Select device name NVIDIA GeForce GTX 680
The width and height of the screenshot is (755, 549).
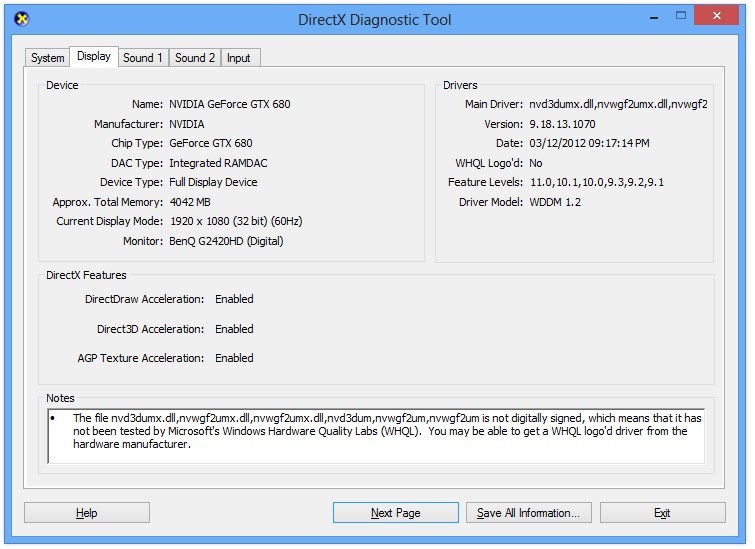[230, 104]
